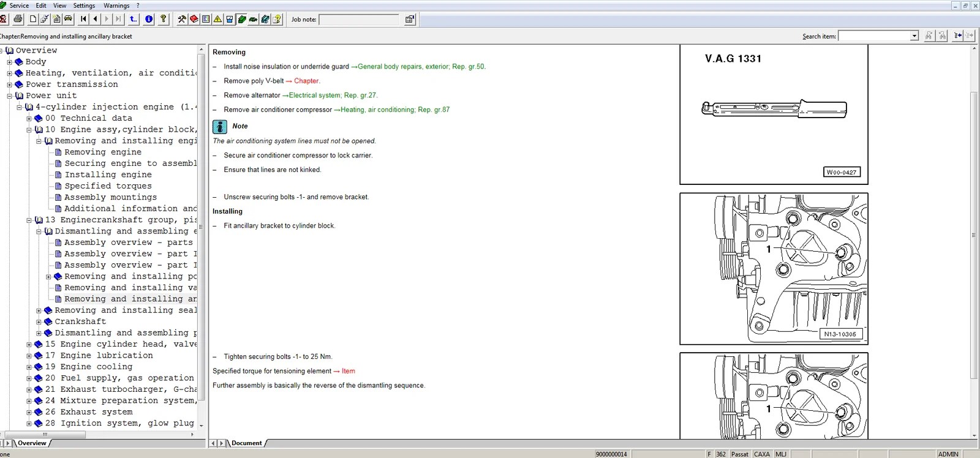Expand the 00 Technical data node
Viewport: 980px width, 458px height.
(x=29, y=119)
